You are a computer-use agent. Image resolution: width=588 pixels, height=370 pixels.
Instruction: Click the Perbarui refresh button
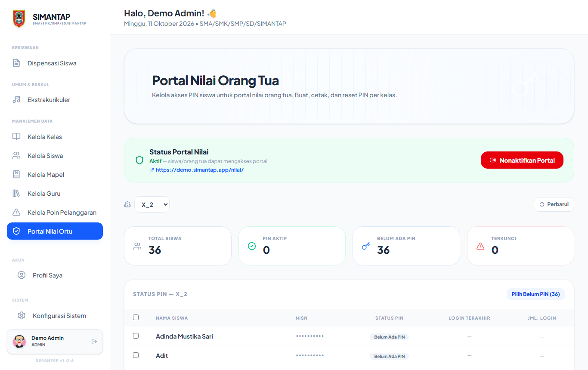pos(554,204)
